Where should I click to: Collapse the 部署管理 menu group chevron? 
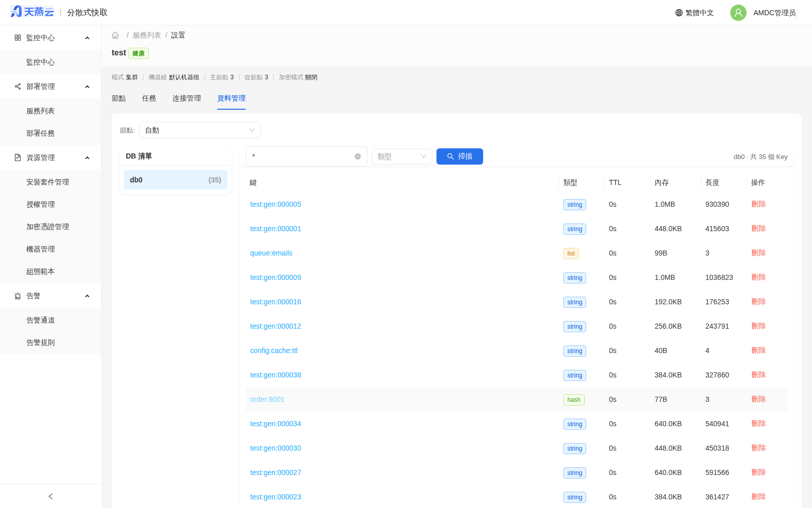(87, 87)
